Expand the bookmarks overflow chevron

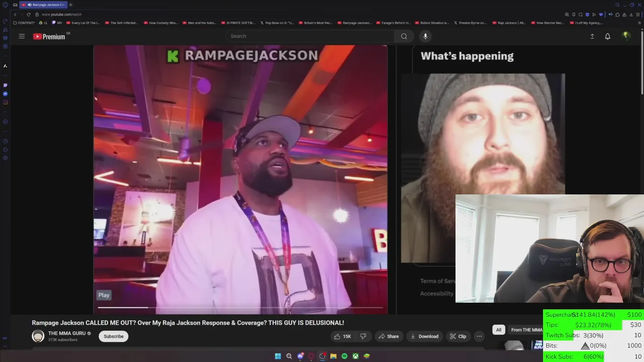pos(639,23)
